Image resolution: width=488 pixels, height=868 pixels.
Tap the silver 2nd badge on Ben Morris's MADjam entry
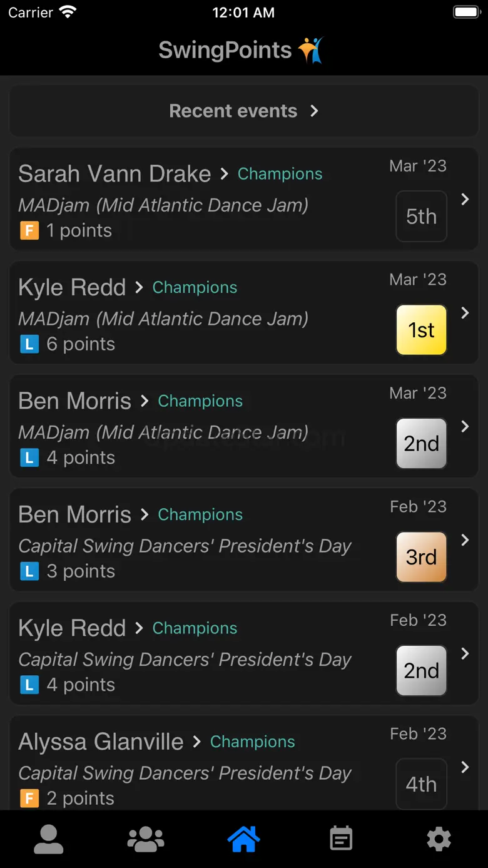pos(421,444)
